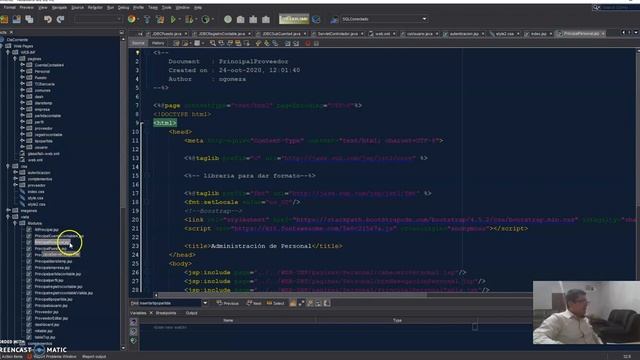Open the editor tabs list dropdown arrow

(636, 33)
